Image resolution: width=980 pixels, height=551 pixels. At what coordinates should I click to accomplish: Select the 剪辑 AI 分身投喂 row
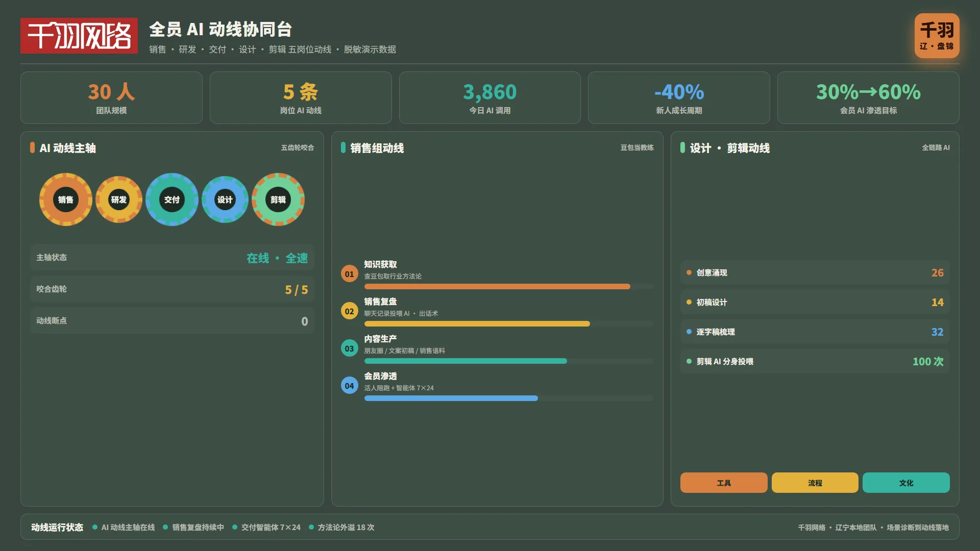coord(815,361)
